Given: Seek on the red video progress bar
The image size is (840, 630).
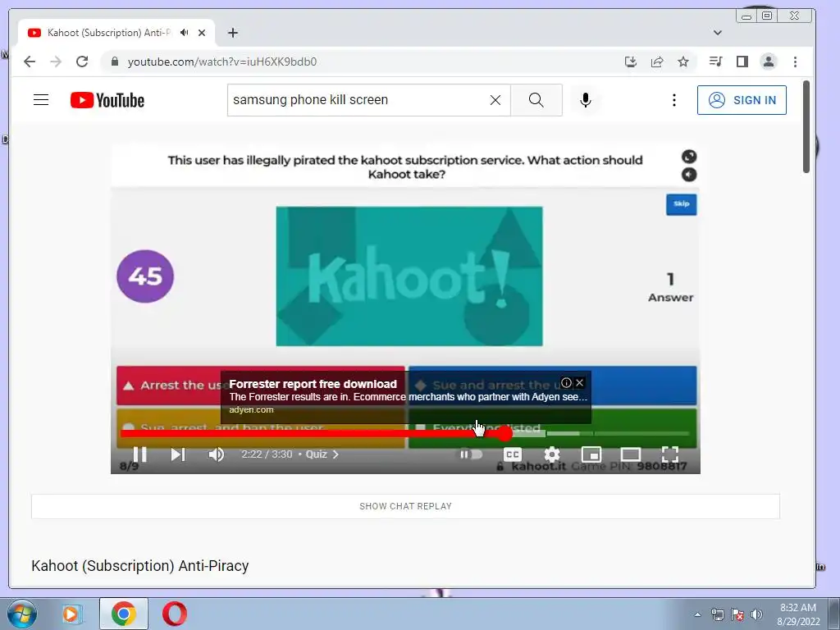Looking at the screenshot, I should coord(313,433).
